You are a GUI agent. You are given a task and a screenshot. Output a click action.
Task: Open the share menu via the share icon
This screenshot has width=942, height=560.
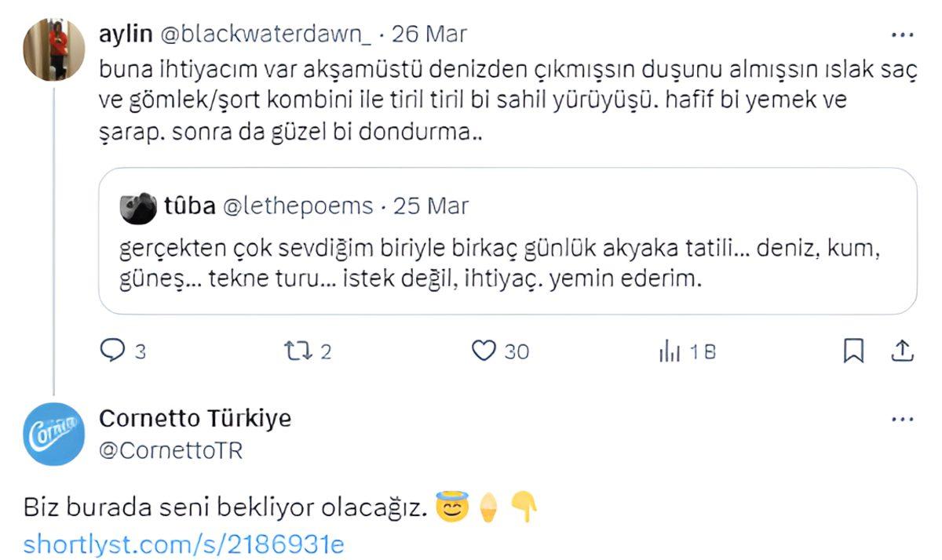[x=901, y=351]
